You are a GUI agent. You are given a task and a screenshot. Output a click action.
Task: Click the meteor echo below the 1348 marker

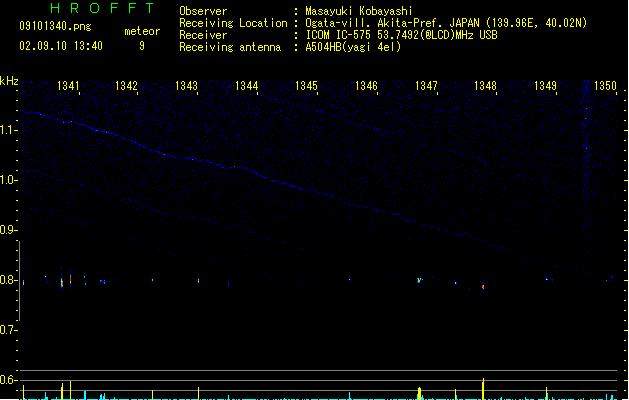(483, 286)
